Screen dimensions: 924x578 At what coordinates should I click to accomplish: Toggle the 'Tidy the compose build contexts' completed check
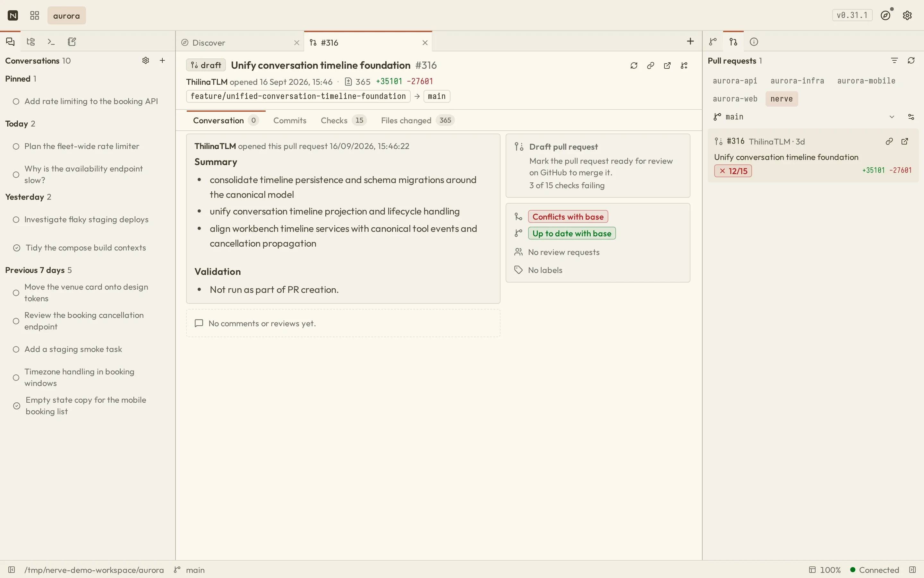(x=17, y=248)
